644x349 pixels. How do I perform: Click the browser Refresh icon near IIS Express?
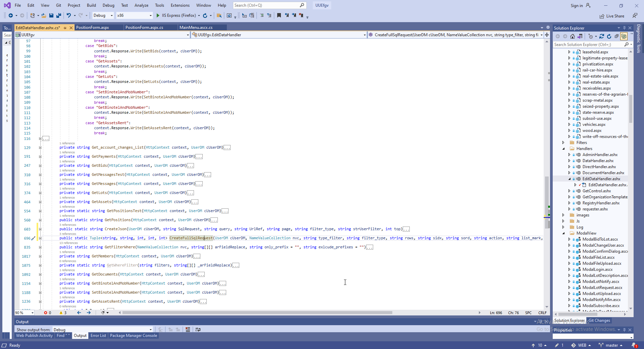pyautogui.click(x=205, y=15)
